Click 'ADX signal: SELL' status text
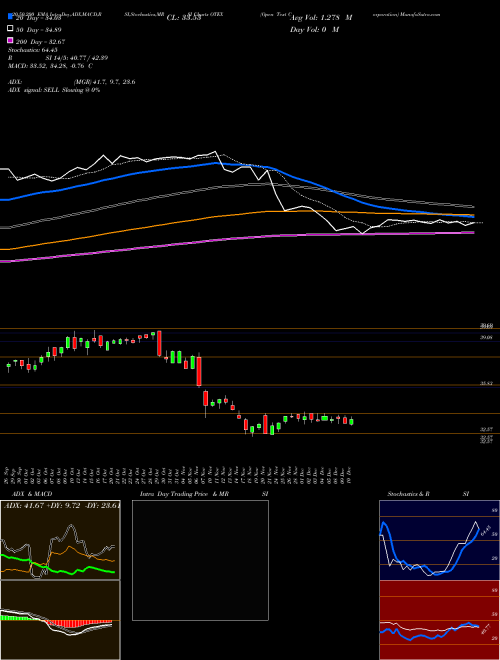Screen dimensions: 500x660 (54, 90)
